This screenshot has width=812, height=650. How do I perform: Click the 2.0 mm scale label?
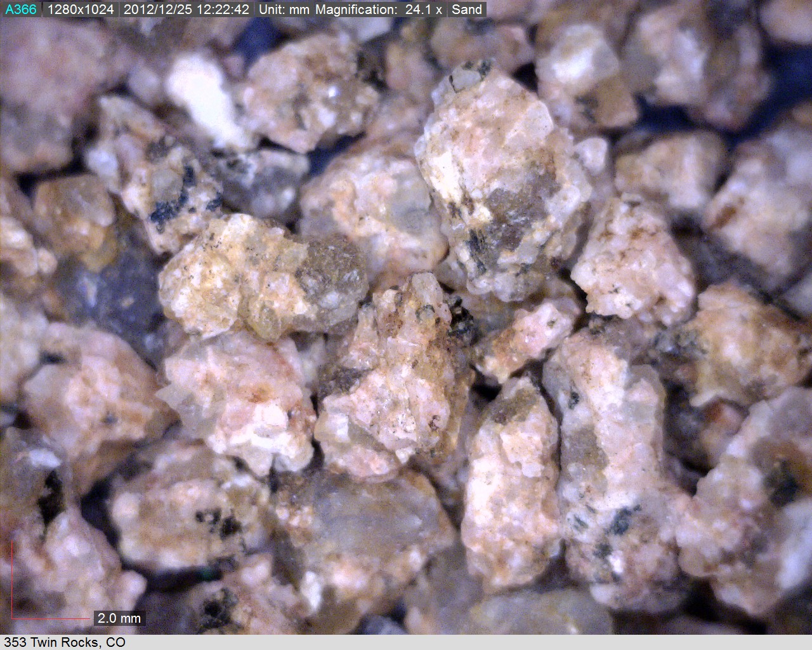click(119, 618)
